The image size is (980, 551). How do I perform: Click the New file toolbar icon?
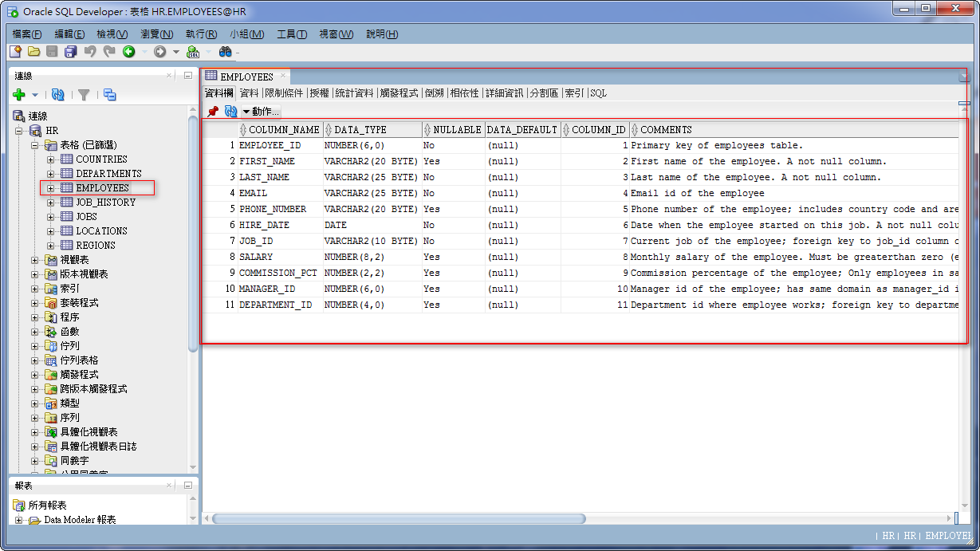click(15, 52)
